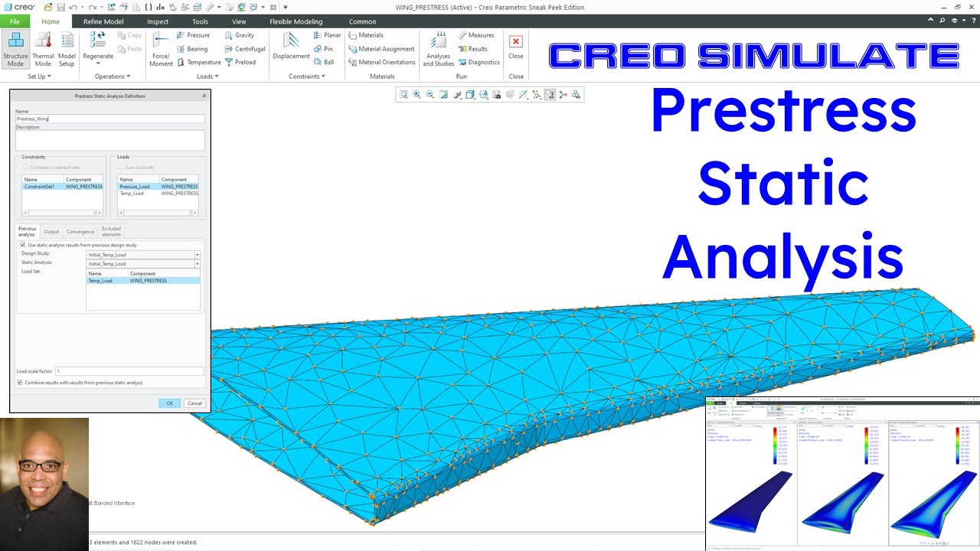This screenshot has height=551, width=980.
Task: Click the Repaint icon in graphics toolbar
Action: click(x=443, y=95)
